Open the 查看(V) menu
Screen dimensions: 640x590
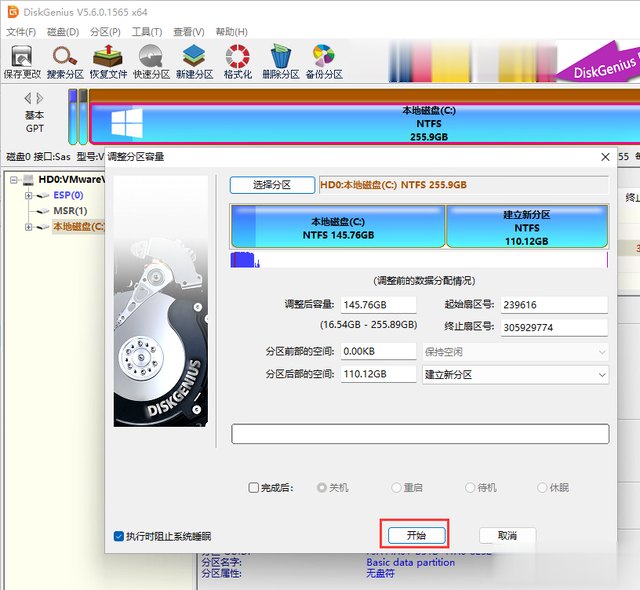189,32
